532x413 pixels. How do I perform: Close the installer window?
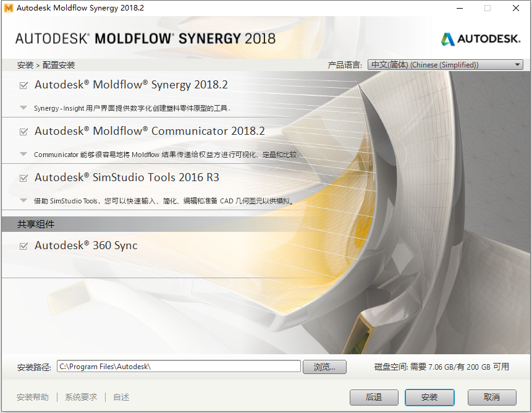pos(516,8)
